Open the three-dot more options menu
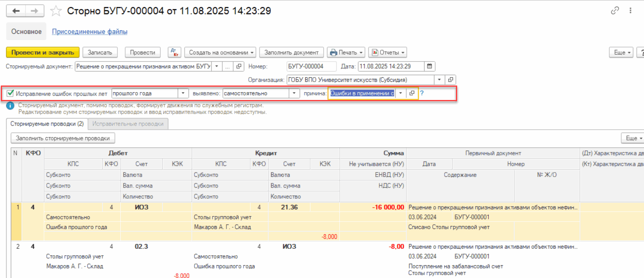 pyautogui.click(x=630, y=11)
